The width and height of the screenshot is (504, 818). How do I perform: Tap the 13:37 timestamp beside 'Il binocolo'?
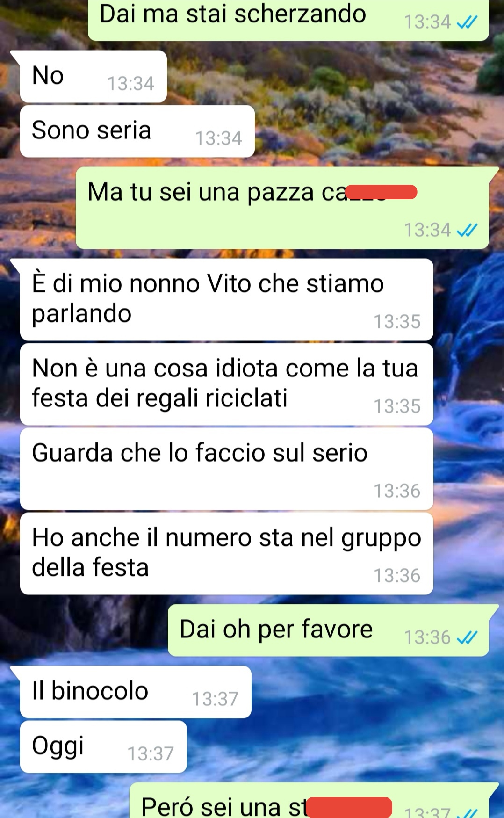tap(215, 699)
